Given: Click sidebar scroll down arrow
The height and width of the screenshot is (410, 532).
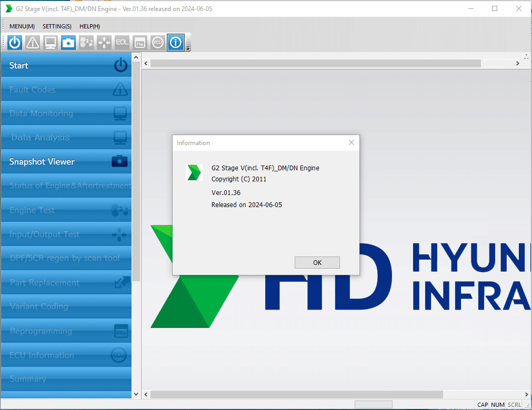Looking at the screenshot, I should (136, 394).
